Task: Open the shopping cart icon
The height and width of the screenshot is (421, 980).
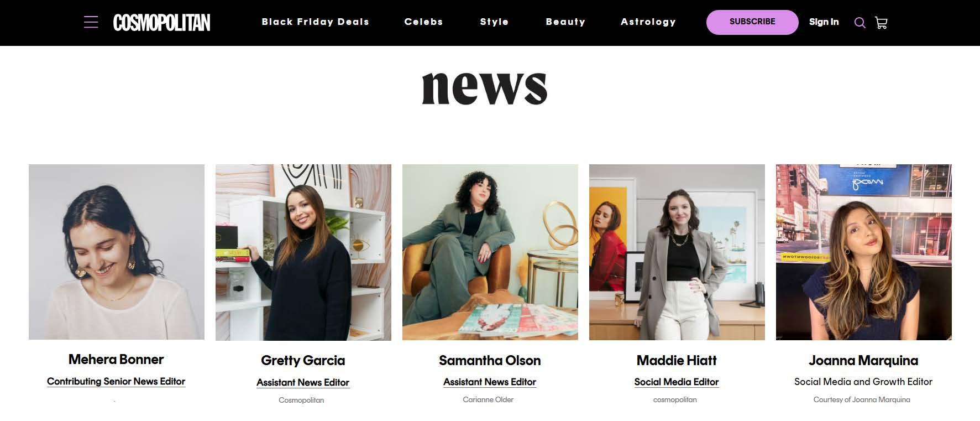Action: [x=881, y=23]
